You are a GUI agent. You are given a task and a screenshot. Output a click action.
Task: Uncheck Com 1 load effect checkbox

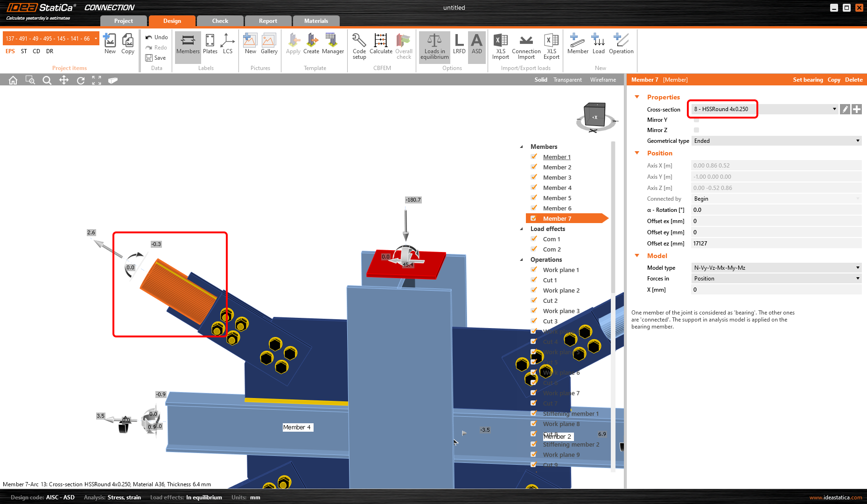534,239
